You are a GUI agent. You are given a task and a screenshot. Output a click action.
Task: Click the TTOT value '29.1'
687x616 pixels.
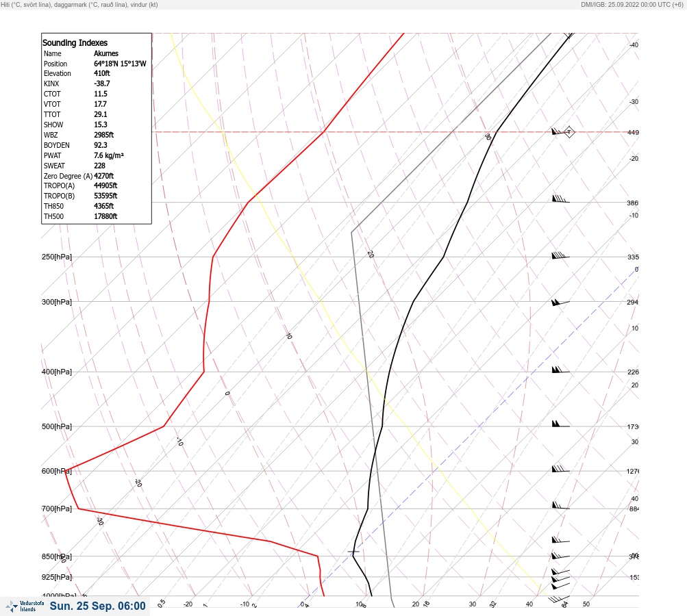[x=100, y=114]
